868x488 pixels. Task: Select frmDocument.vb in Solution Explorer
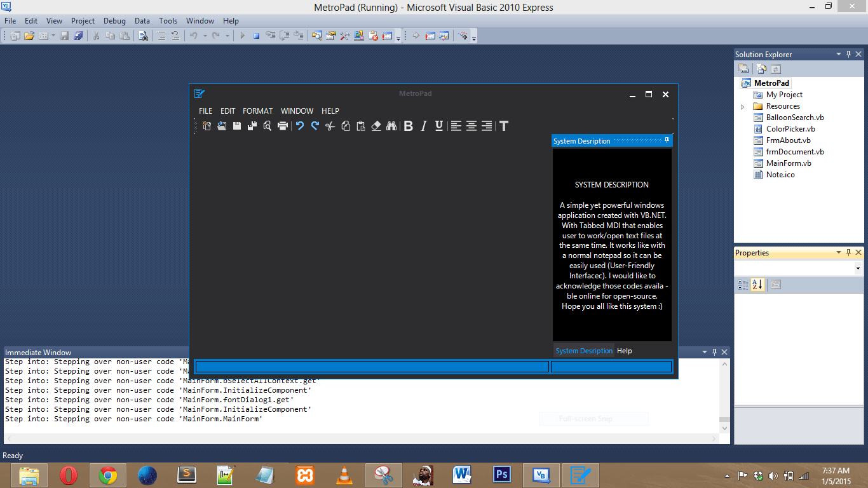click(x=795, y=152)
